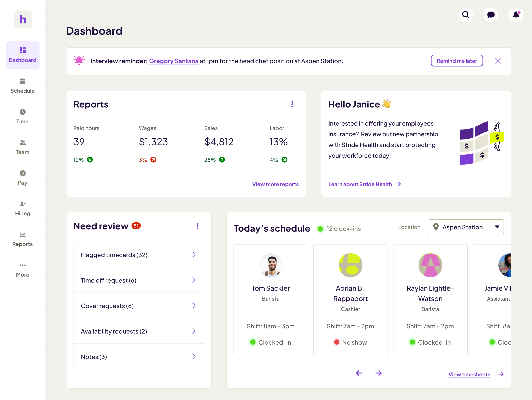The image size is (532, 400).
Task: Expand Time off request (6) row
Action: coord(139,280)
